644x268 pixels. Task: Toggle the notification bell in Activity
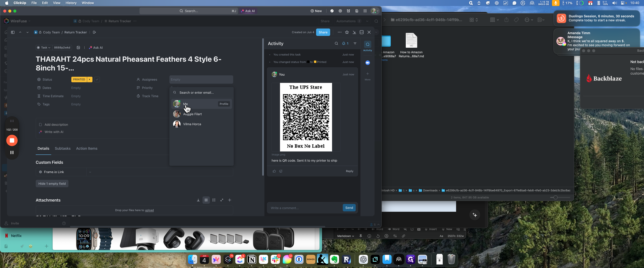(x=345, y=43)
